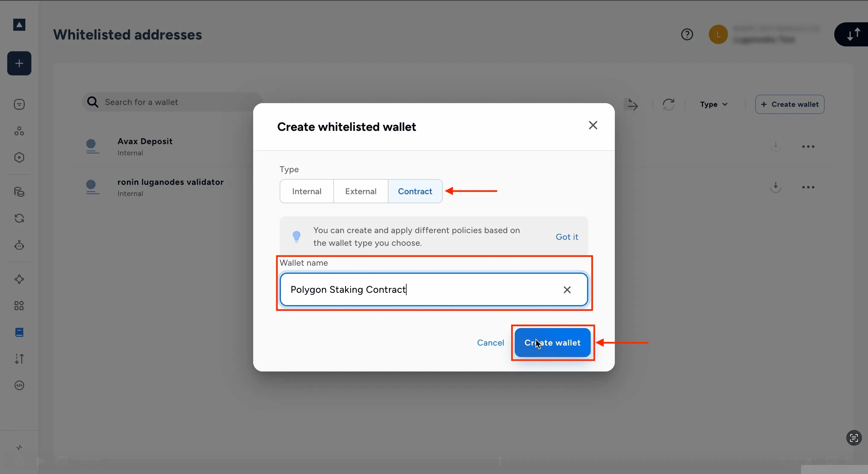Click the activity pulse icon at sidebar bottom
The width and height of the screenshot is (868, 474).
click(x=19, y=448)
